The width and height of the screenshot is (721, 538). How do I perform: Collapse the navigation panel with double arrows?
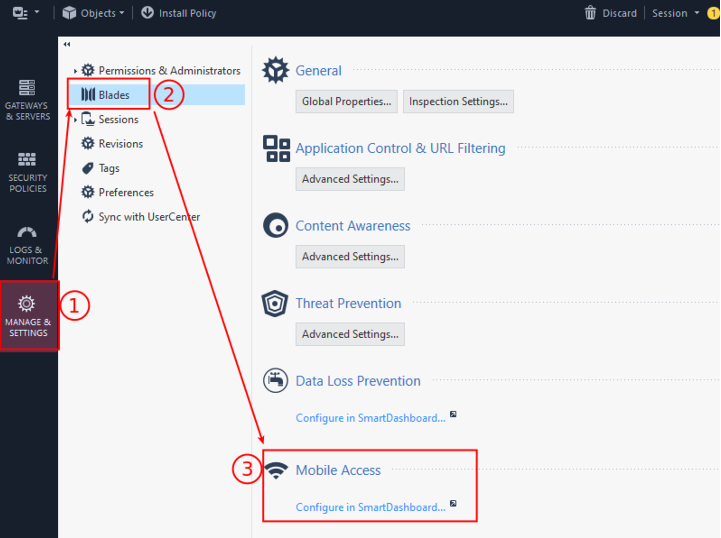click(67, 45)
